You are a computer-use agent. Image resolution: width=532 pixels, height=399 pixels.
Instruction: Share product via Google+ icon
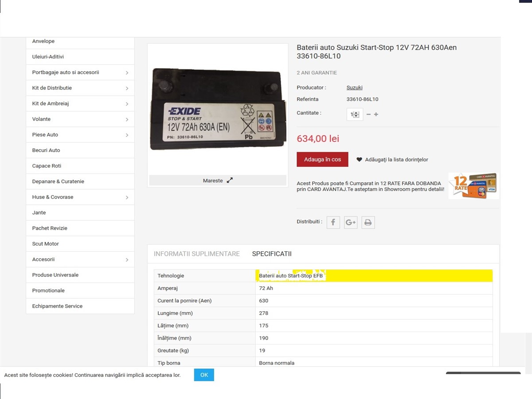tap(351, 222)
